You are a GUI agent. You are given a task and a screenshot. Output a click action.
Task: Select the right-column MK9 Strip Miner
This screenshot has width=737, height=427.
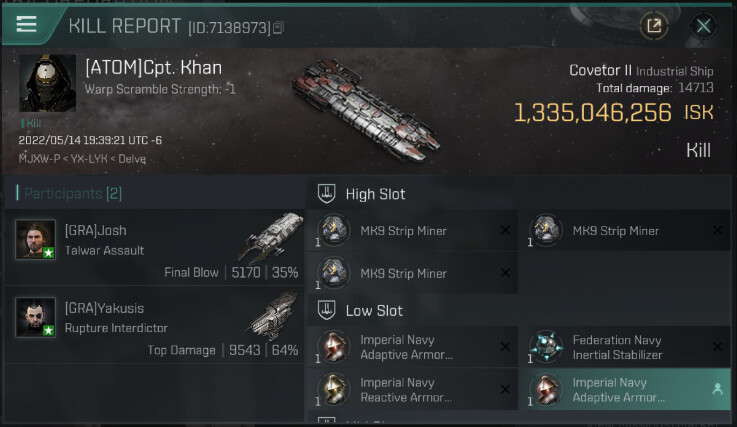point(615,231)
